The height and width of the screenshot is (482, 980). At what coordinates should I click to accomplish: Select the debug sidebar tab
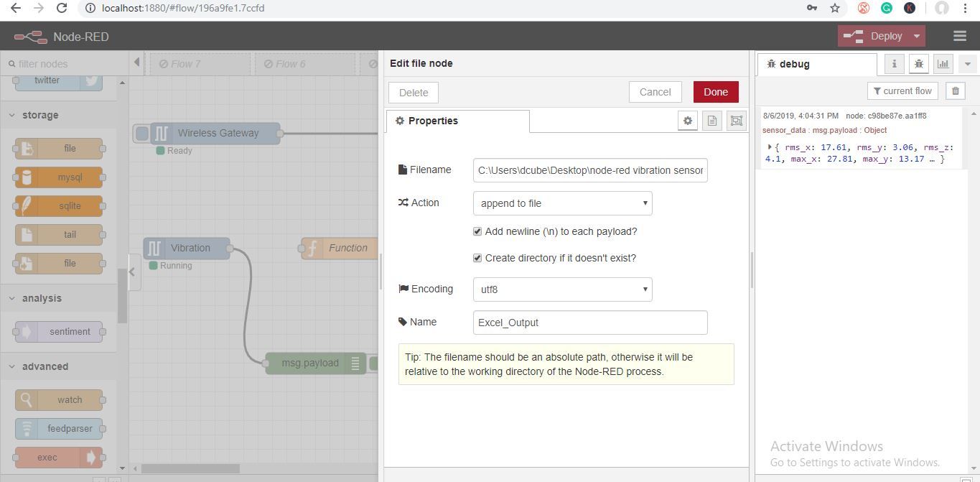pos(817,64)
